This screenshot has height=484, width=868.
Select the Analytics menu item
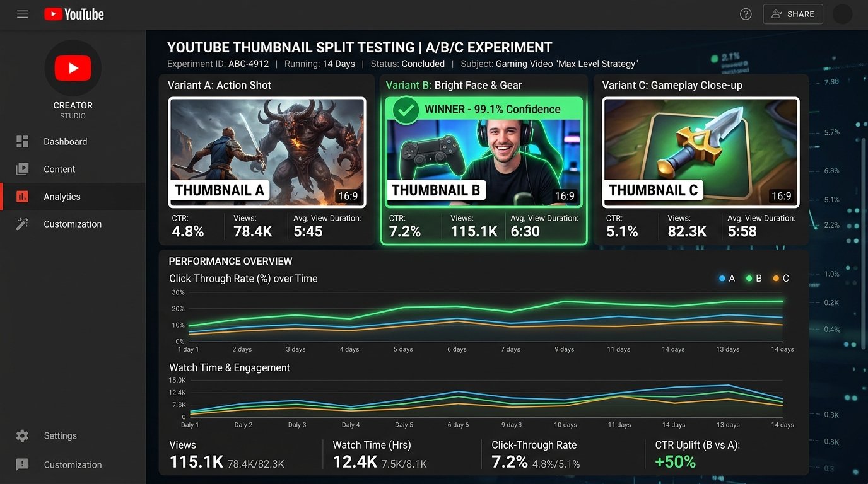tap(73, 197)
